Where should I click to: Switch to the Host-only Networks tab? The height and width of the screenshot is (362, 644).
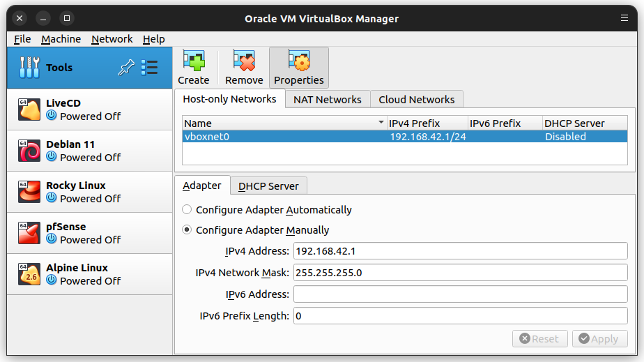[x=229, y=99]
